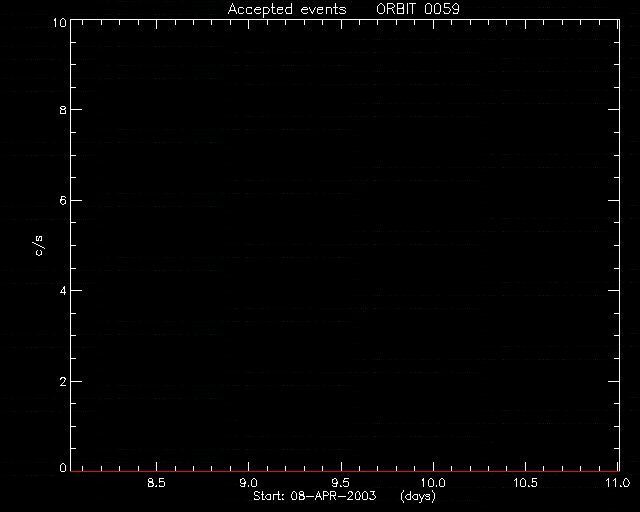Click the x-axis tick label 11.0
This screenshot has height=512, width=640.
click(x=618, y=483)
